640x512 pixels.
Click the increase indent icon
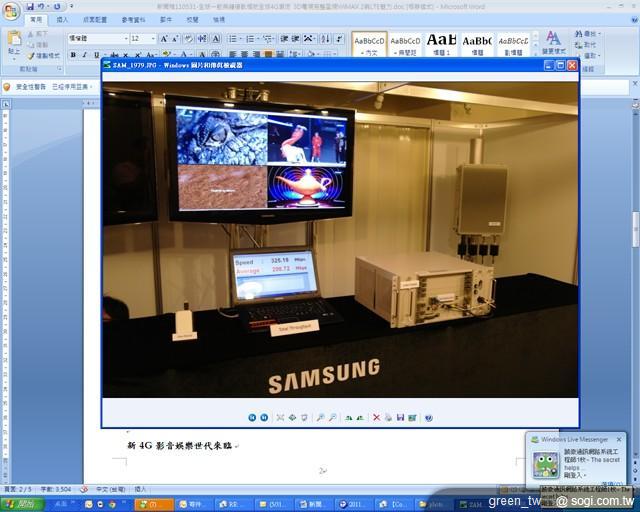point(296,39)
